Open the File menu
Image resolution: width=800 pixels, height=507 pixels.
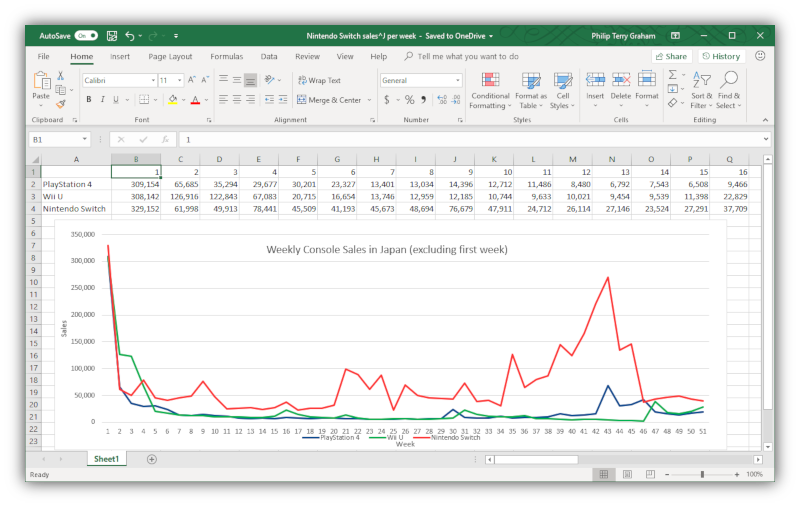click(43, 57)
